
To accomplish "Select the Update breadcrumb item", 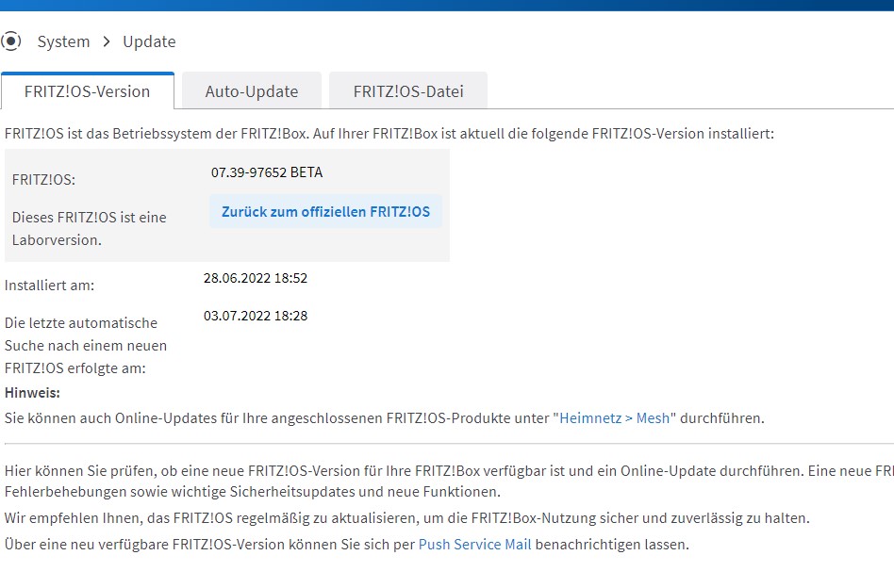I will (x=149, y=41).
